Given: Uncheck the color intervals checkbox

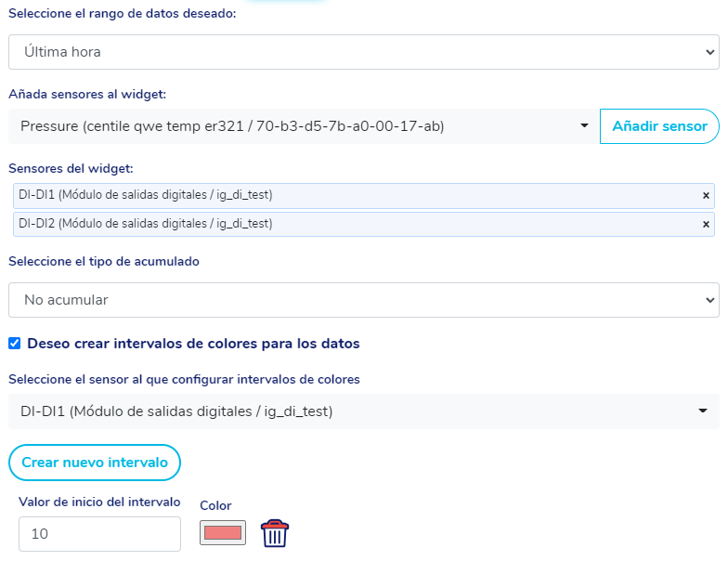Looking at the screenshot, I should 15,343.
